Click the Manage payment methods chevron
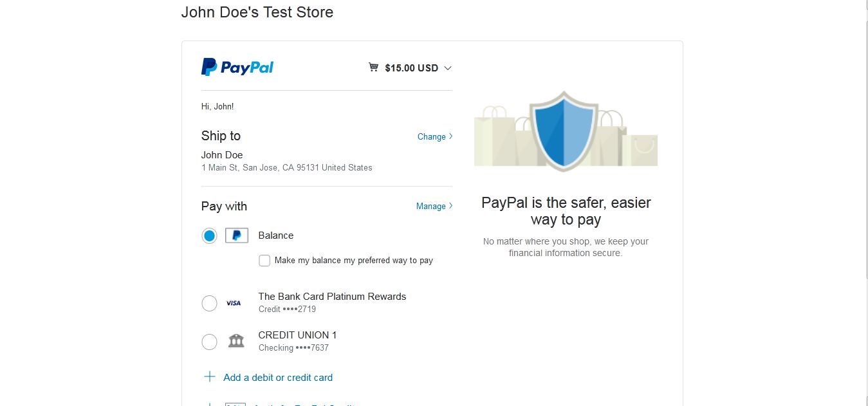This screenshot has width=868, height=406. pos(450,206)
